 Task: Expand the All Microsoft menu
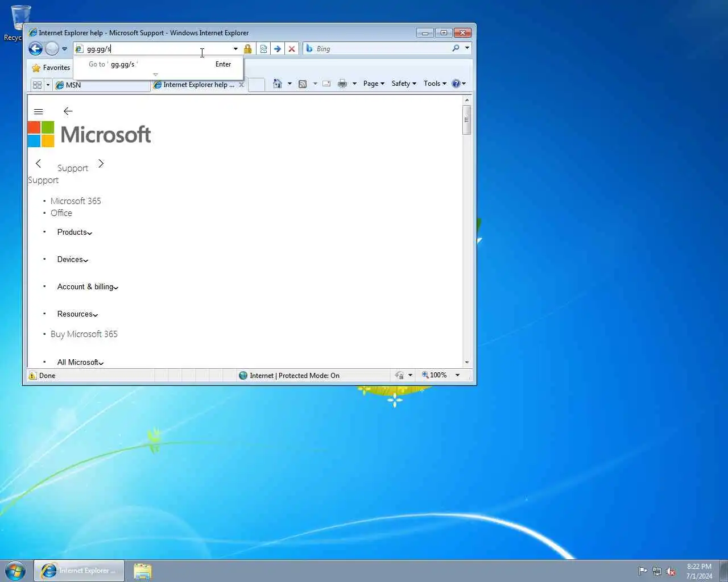pos(80,362)
